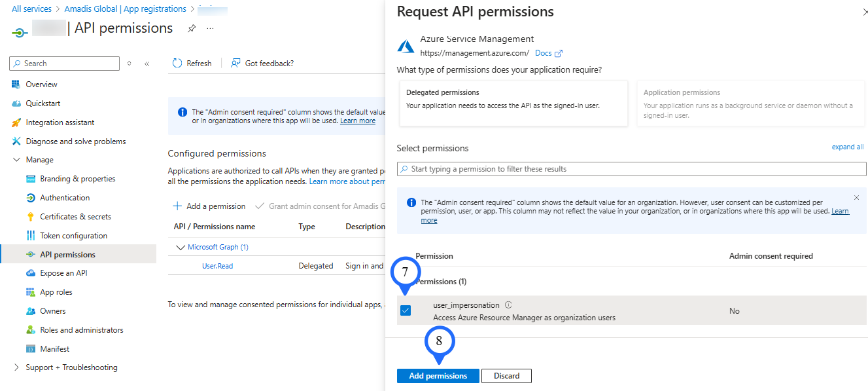Click expand all link
The height and width of the screenshot is (391, 868).
(x=848, y=147)
